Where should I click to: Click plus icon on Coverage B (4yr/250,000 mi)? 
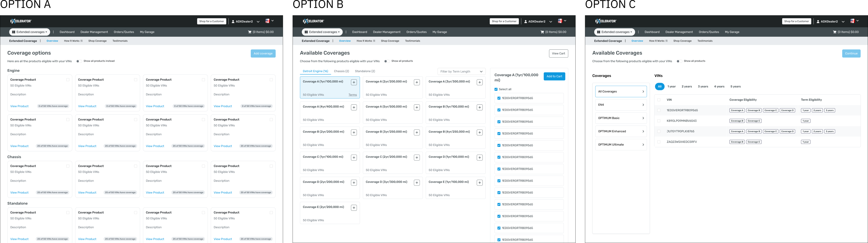(x=480, y=133)
